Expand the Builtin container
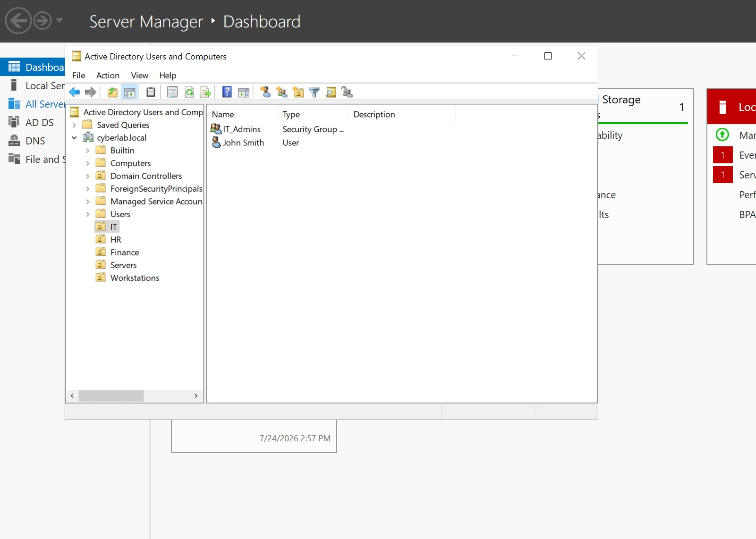 point(87,151)
